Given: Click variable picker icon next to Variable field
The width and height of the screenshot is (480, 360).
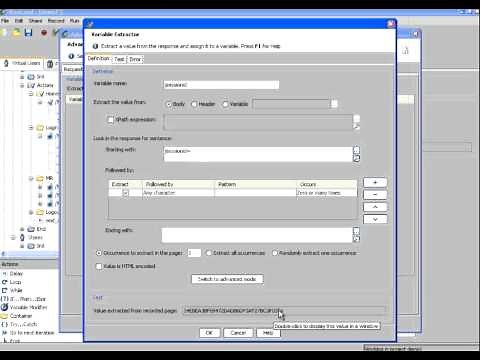Looking at the screenshot, I should (x=334, y=104).
